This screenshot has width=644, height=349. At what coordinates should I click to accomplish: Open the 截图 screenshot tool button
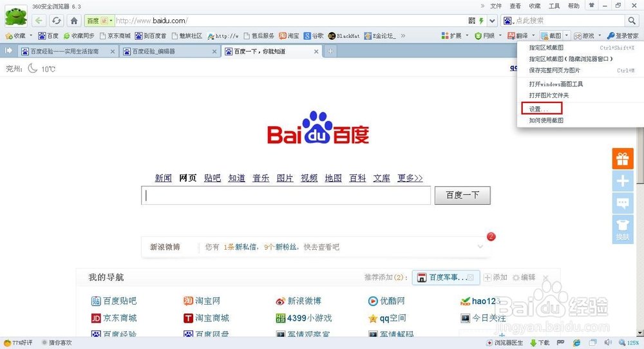[551, 35]
